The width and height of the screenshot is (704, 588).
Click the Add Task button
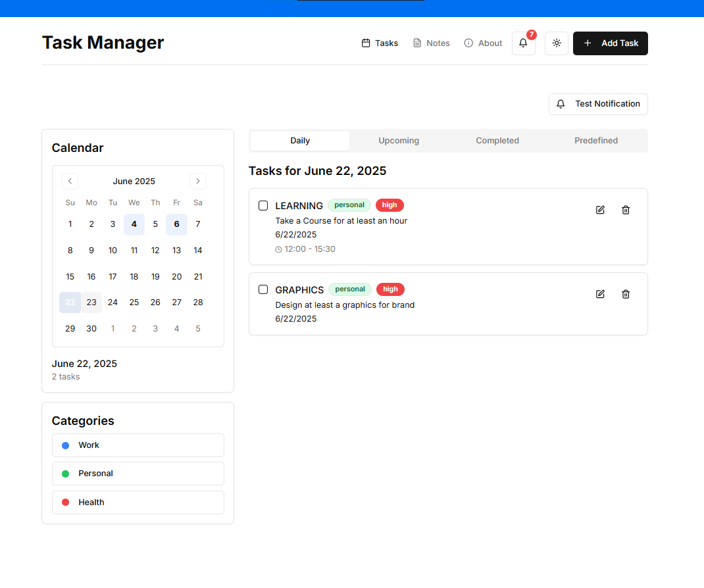611,43
